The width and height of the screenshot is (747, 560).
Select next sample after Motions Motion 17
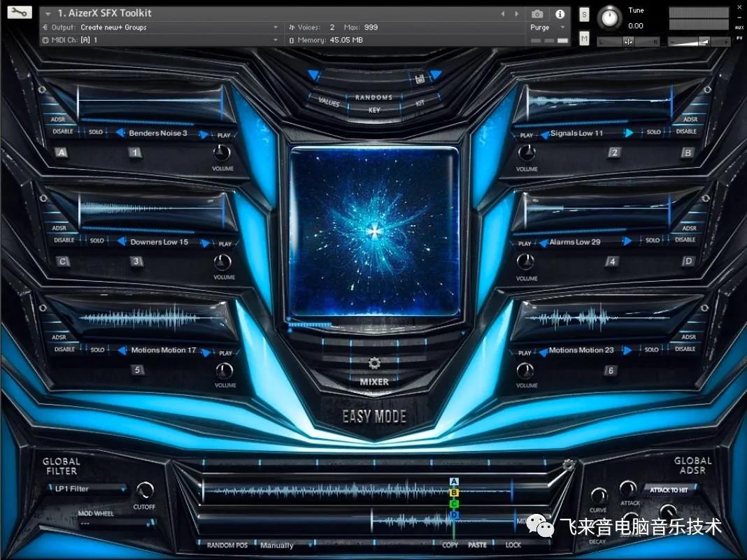(x=206, y=352)
